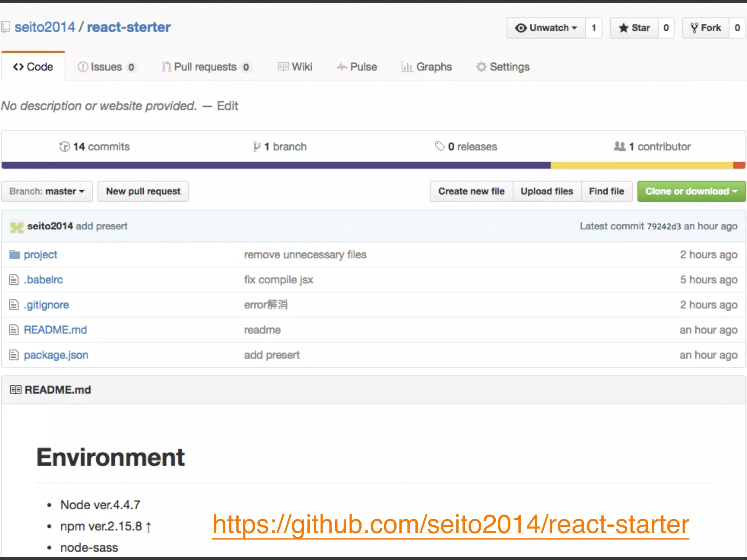This screenshot has width=747, height=560.
Task: Click the yellow segment of language bar
Action: pos(642,165)
